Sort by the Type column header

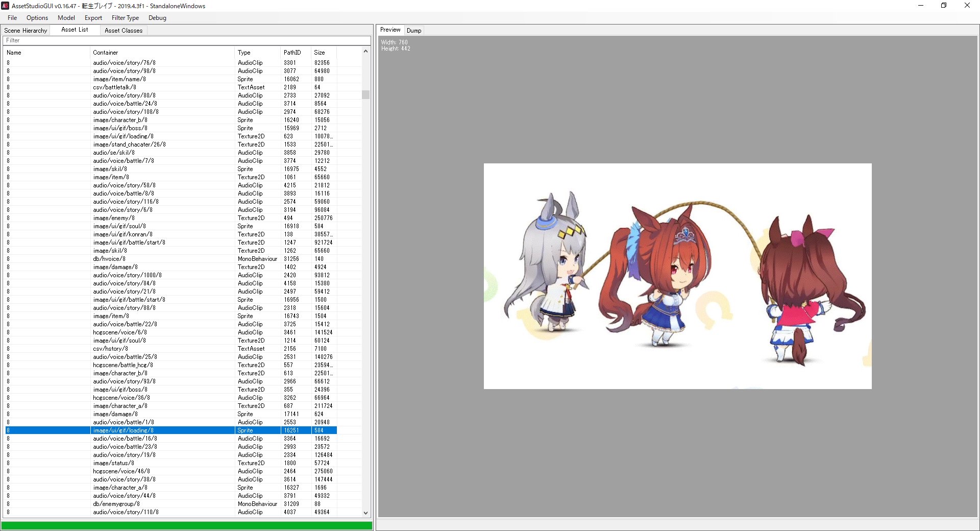coord(258,53)
